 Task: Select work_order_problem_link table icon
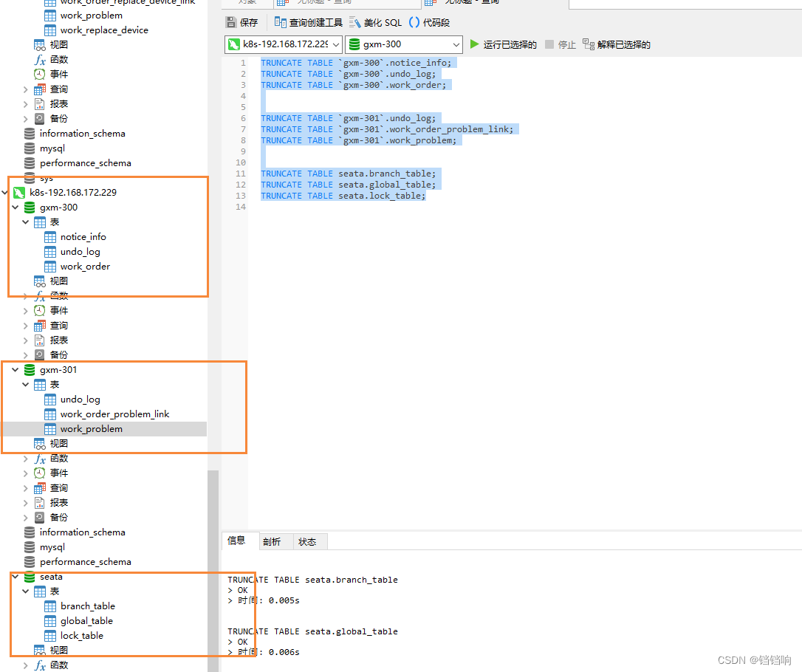(50, 414)
